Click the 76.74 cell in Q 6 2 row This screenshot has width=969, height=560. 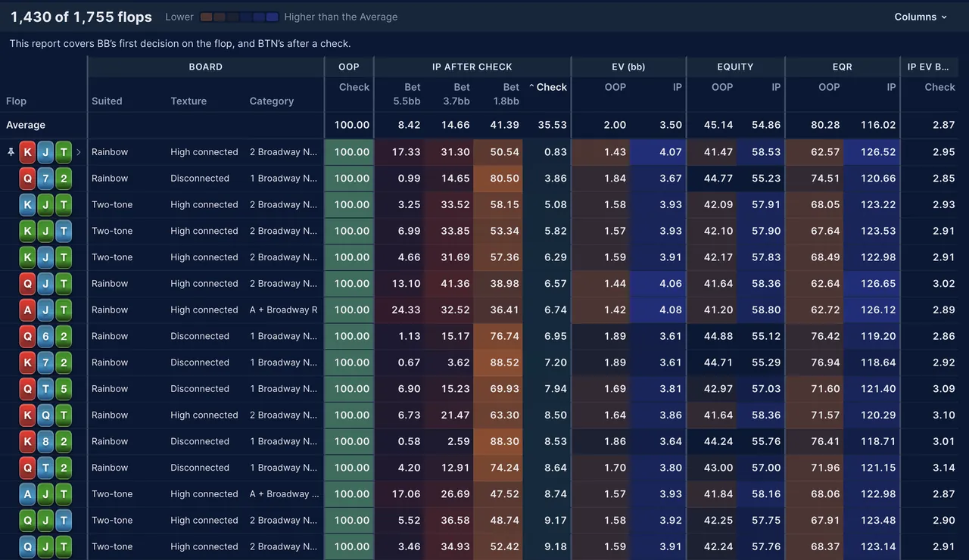tap(498, 336)
